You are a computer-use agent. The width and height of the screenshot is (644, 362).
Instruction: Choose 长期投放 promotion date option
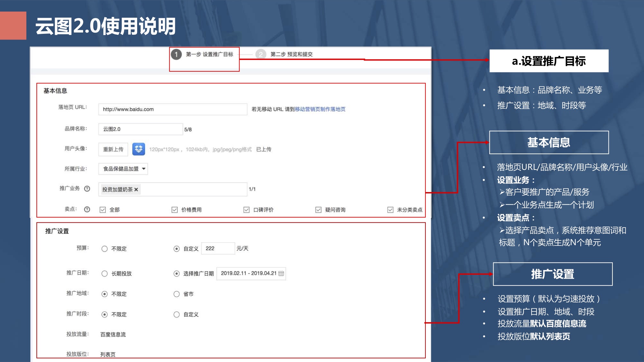pos(104,274)
